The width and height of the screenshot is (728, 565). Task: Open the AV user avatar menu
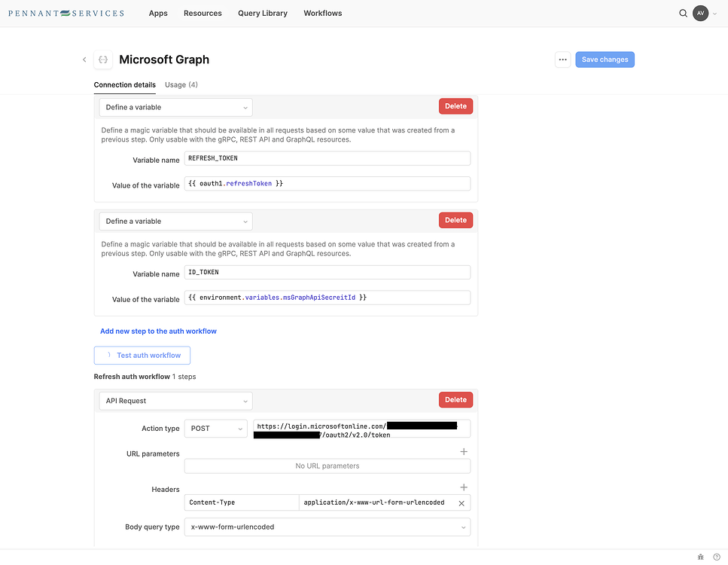click(700, 13)
